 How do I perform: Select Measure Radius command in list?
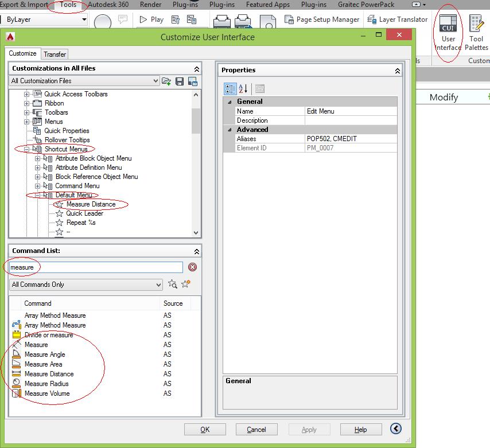[46, 383]
